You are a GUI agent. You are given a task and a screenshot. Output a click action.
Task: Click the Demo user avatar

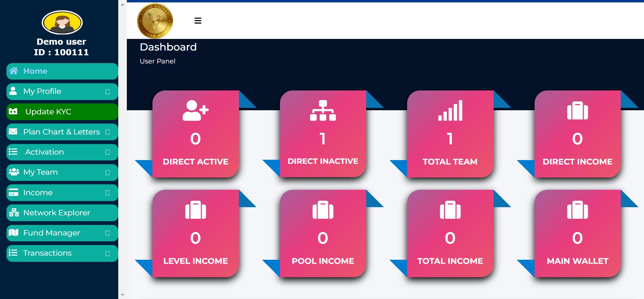coord(62,23)
